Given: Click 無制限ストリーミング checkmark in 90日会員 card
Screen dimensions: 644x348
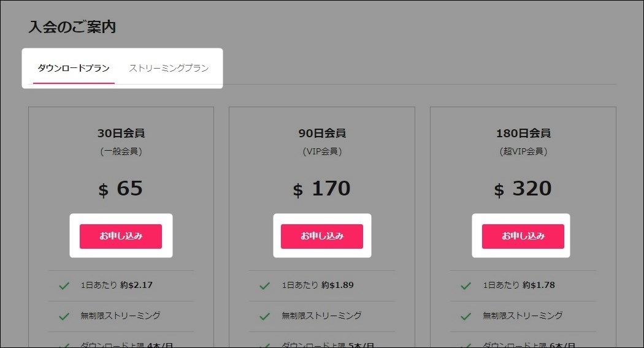Looking at the screenshot, I should click(x=264, y=316).
